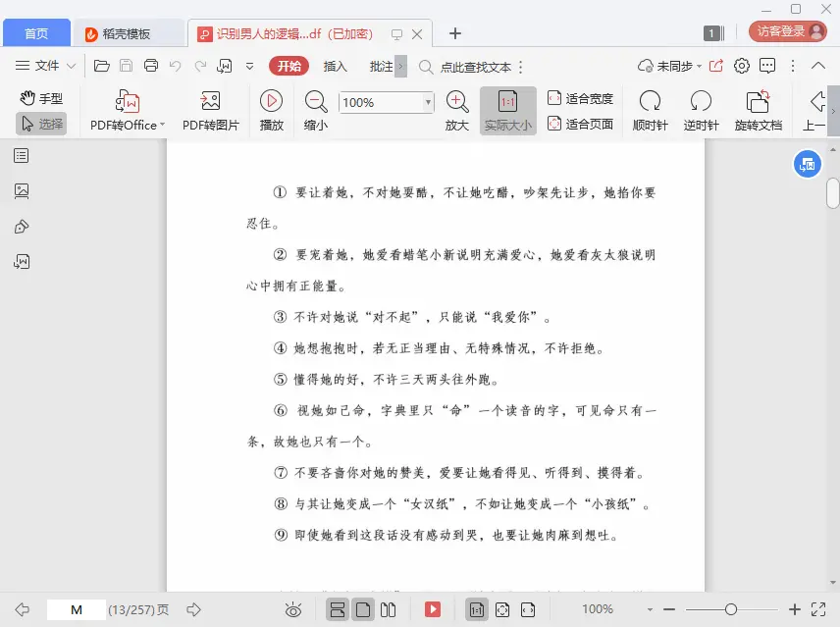Open the settings gear icon
840x627 pixels.
point(742,66)
